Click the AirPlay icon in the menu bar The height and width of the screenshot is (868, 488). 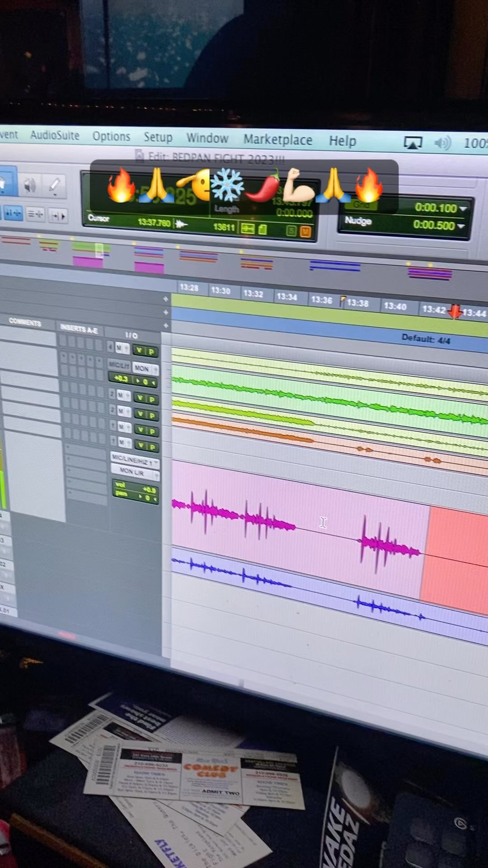tap(413, 143)
